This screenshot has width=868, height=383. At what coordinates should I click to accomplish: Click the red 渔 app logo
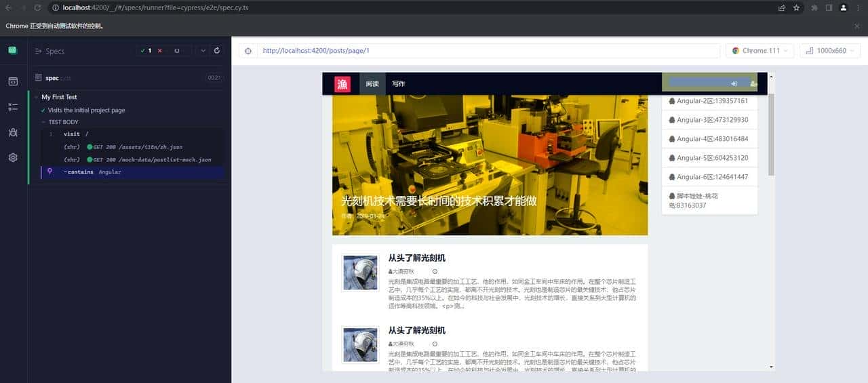point(342,84)
